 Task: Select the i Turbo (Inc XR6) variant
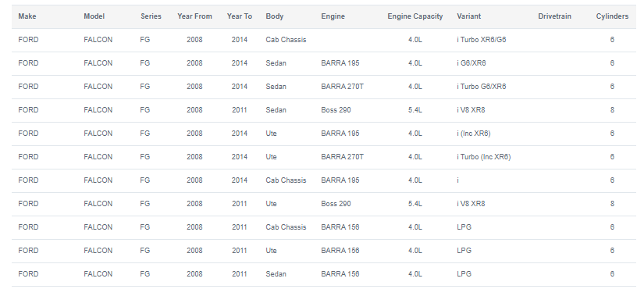(483, 157)
